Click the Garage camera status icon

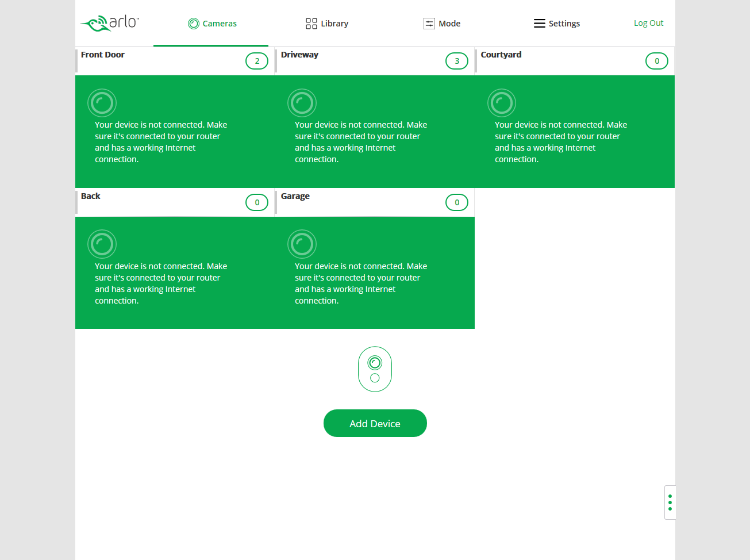pos(302,245)
